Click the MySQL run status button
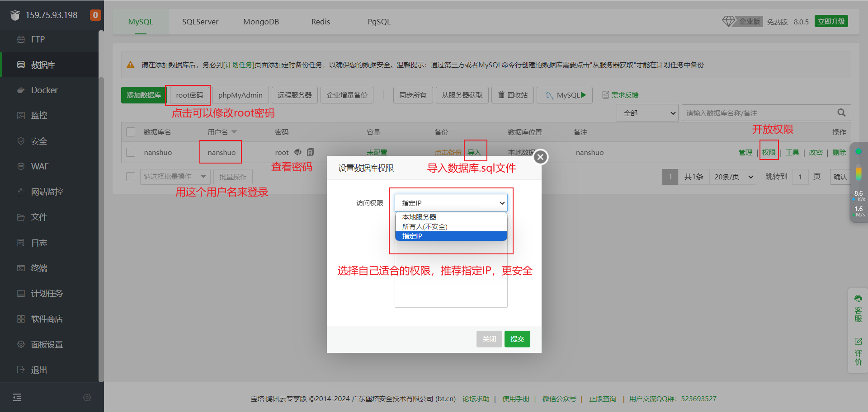This screenshot has height=412, width=868. pyautogui.click(x=565, y=95)
